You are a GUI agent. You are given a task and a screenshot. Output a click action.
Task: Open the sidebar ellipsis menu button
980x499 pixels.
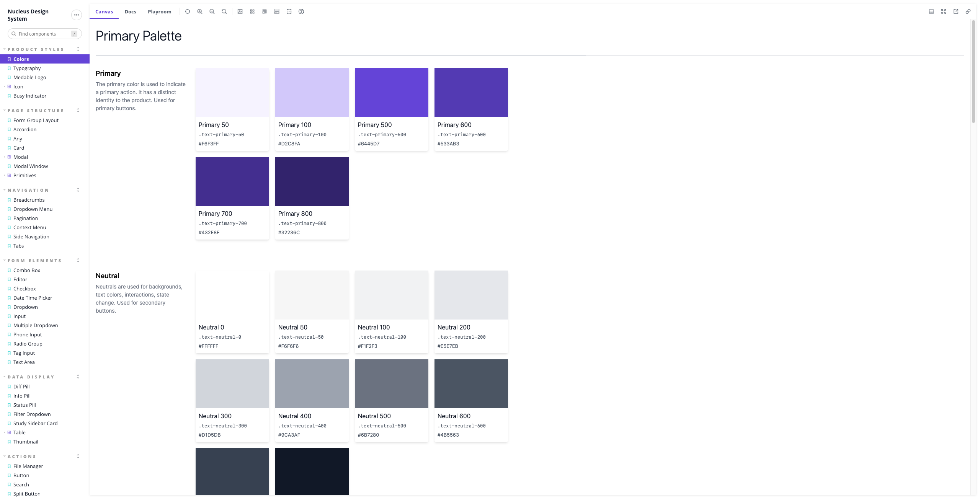(77, 15)
